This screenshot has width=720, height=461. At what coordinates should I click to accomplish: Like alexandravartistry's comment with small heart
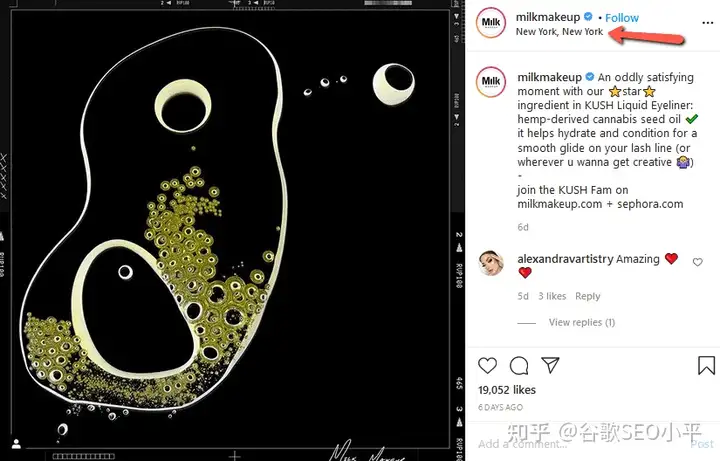[698, 262]
